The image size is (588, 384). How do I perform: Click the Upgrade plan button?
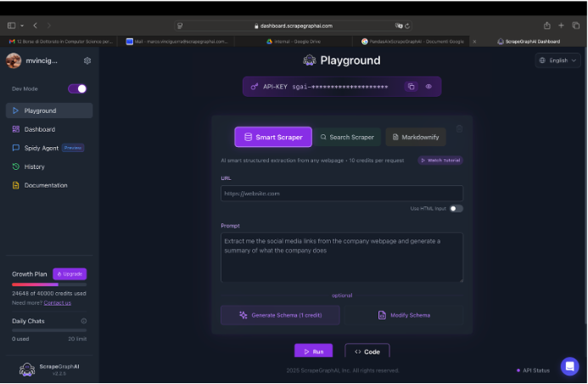point(70,274)
